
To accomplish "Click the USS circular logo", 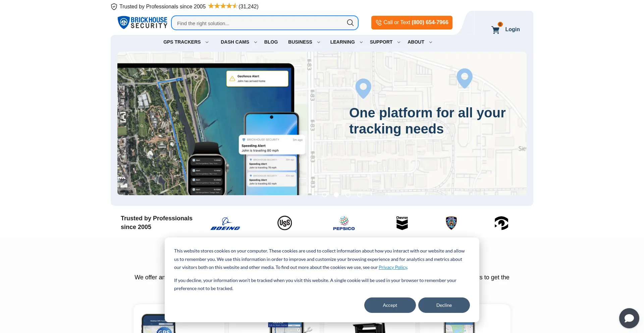I will [x=285, y=223].
